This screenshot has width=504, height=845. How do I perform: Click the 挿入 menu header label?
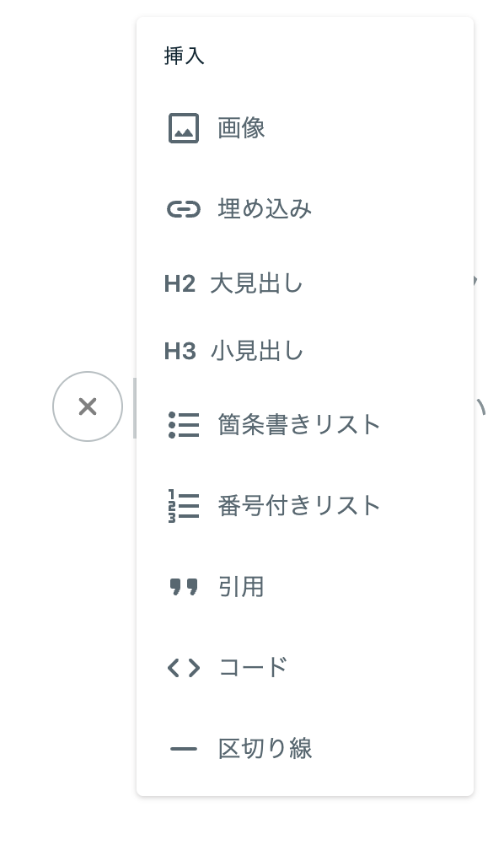[x=184, y=56]
